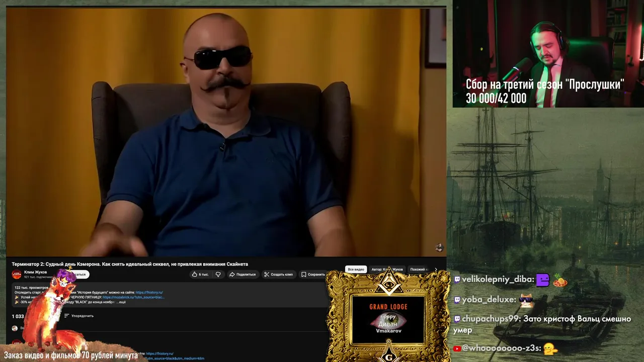The width and height of the screenshot is (644, 362).
Task: Open the fhistory.ru link in description
Action: (149, 292)
